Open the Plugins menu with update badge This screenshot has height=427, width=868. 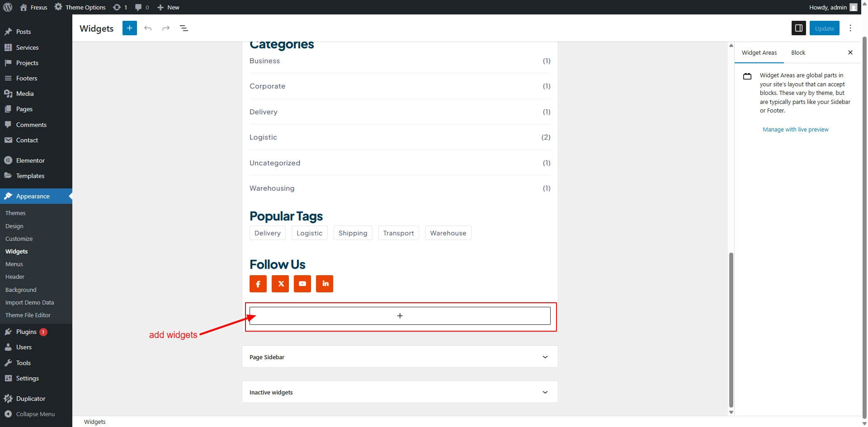(26, 332)
